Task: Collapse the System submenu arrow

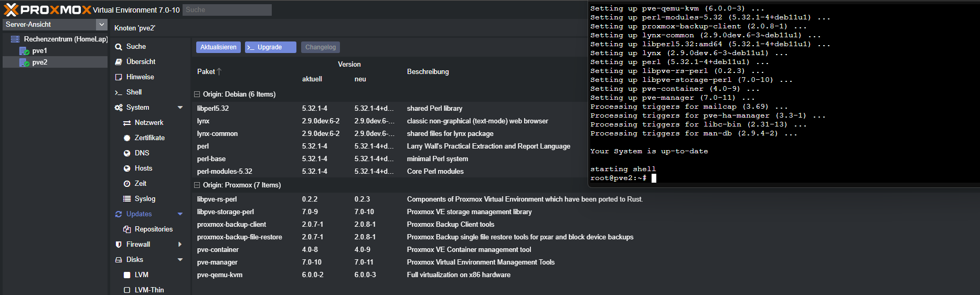Action: tap(180, 107)
